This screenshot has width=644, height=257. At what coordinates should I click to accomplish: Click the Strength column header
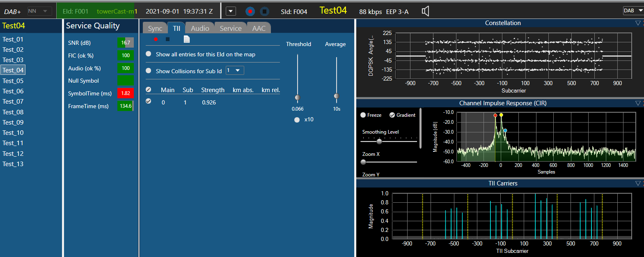[213, 90]
